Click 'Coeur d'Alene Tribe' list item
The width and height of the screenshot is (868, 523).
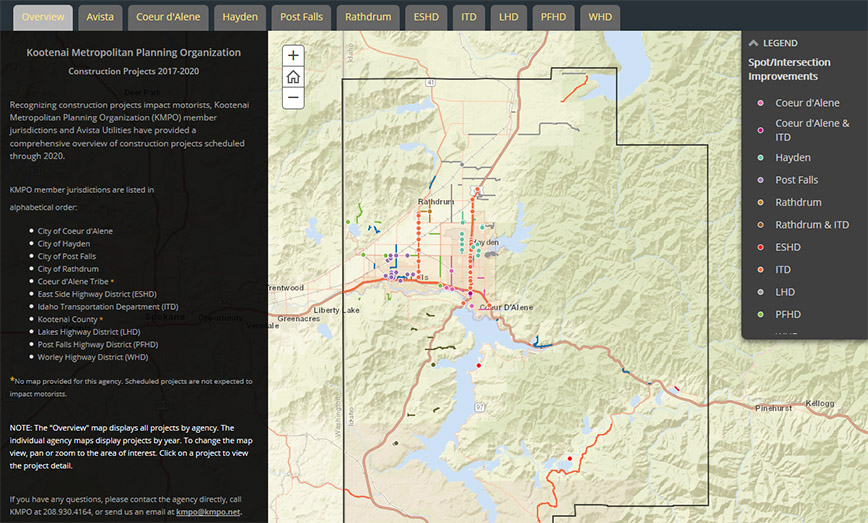[73, 282]
